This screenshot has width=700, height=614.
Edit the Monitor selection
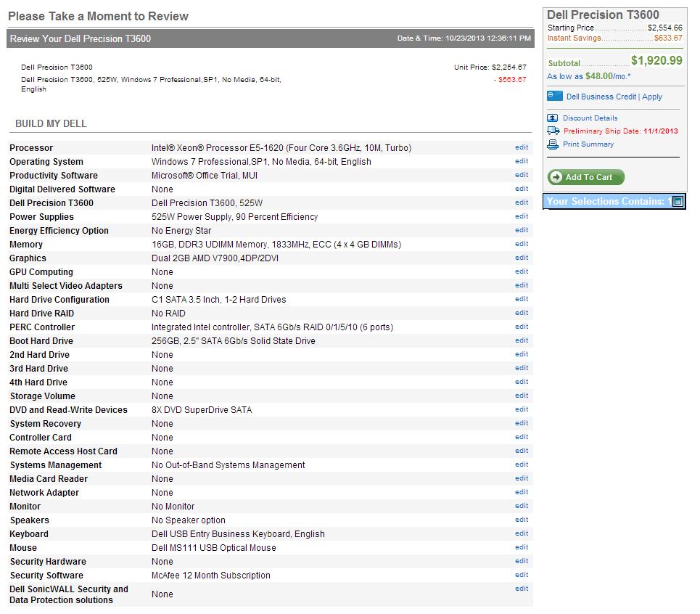(x=522, y=506)
